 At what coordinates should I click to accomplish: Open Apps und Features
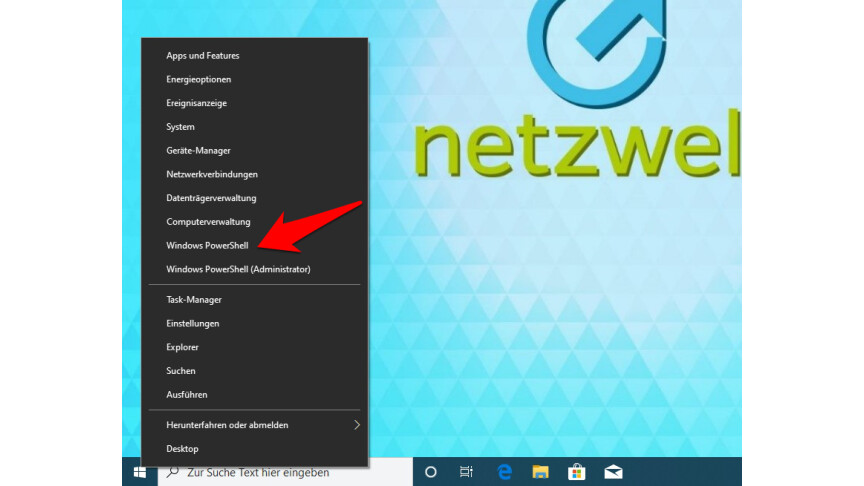(x=255, y=56)
